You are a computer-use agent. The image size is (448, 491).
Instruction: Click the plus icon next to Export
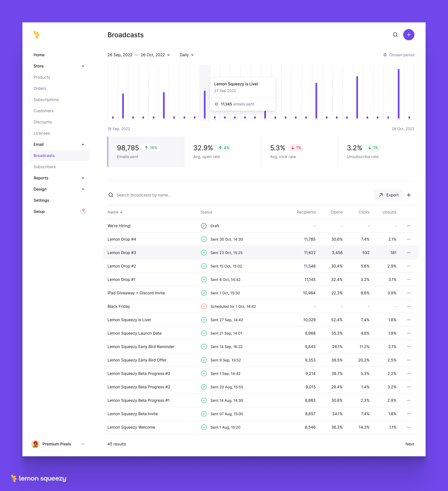[x=409, y=195]
